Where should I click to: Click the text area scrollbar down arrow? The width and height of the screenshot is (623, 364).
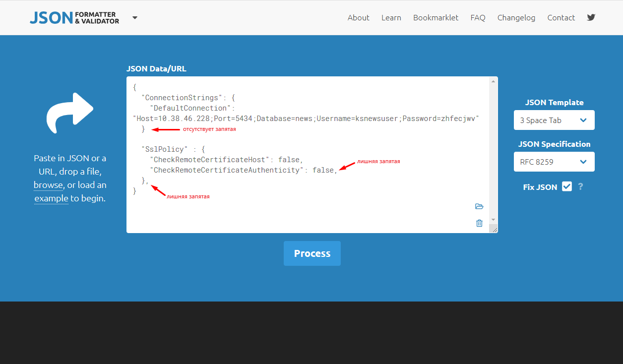coord(493,219)
